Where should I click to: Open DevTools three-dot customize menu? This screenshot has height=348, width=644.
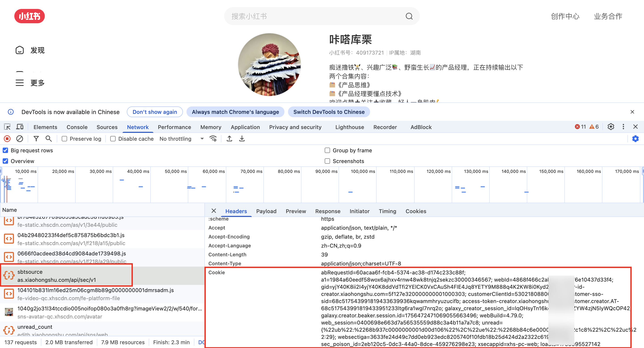[x=623, y=127]
